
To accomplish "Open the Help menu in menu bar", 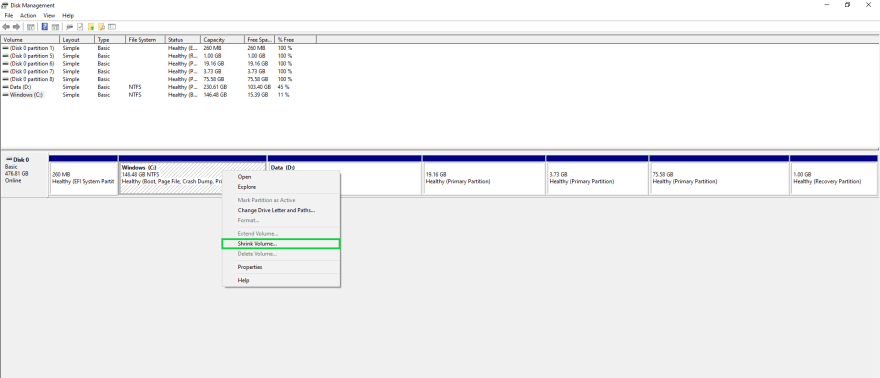I will pos(68,16).
